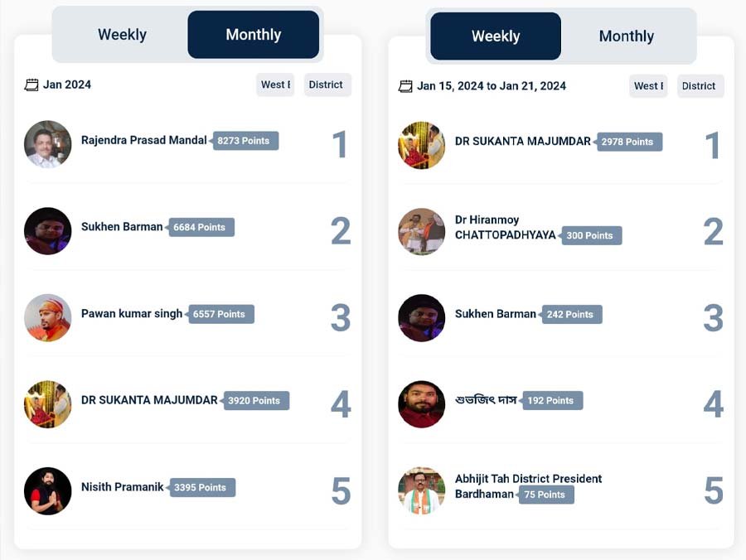Click the calendar icon beside Jan 2024
This screenshot has width=746, height=560.
[31, 84]
